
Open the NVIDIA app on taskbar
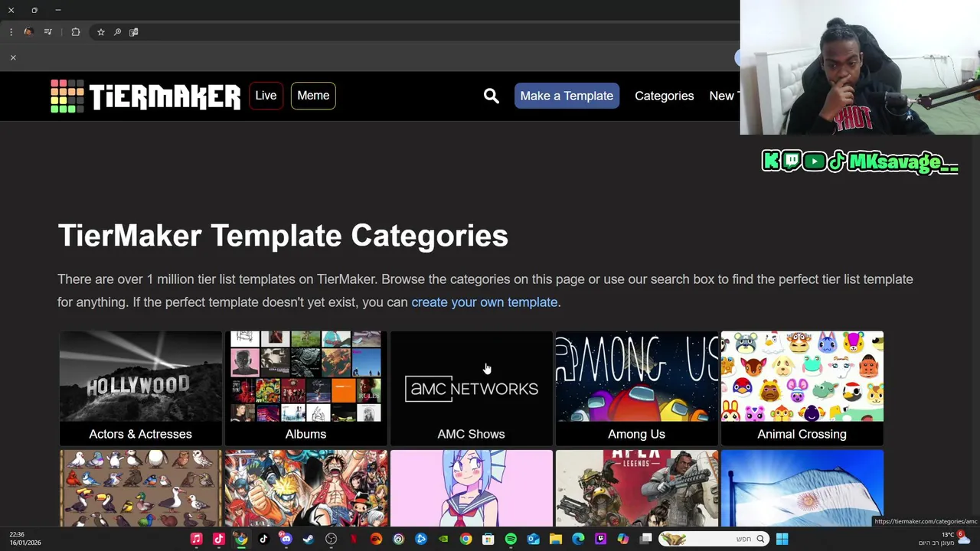click(x=443, y=539)
